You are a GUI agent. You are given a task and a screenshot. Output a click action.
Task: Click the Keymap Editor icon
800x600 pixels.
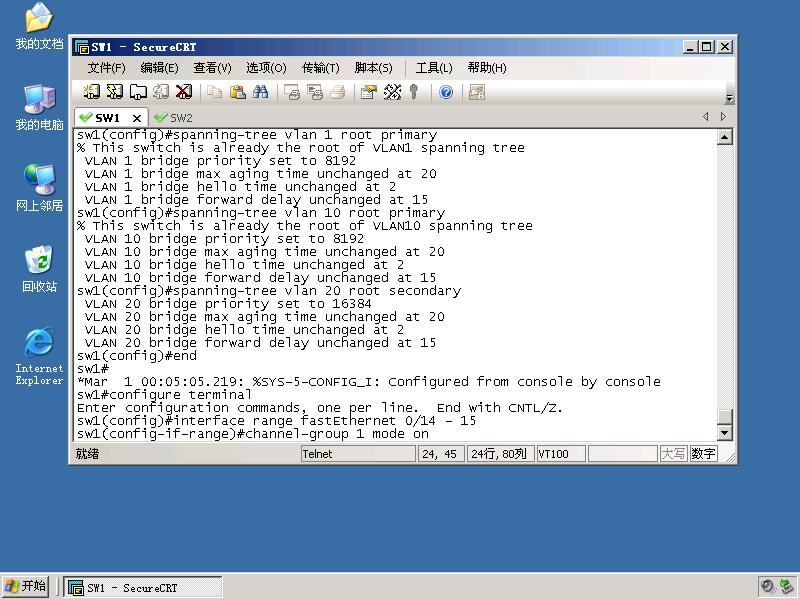click(x=392, y=92)
